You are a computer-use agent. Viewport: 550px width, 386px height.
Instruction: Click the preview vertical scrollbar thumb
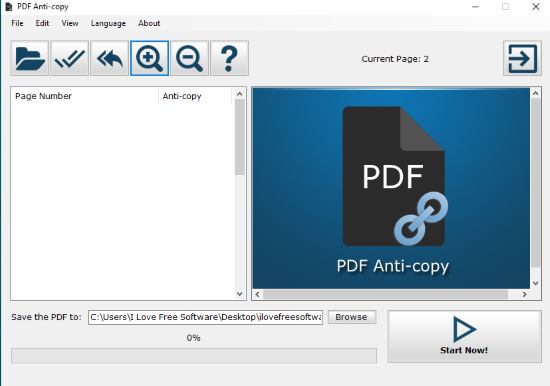(x=535, y=182)
